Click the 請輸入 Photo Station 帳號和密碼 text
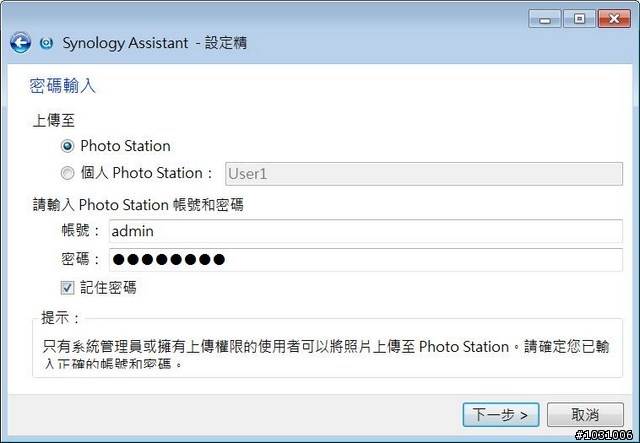640x443 pixels. click(138, 205)
